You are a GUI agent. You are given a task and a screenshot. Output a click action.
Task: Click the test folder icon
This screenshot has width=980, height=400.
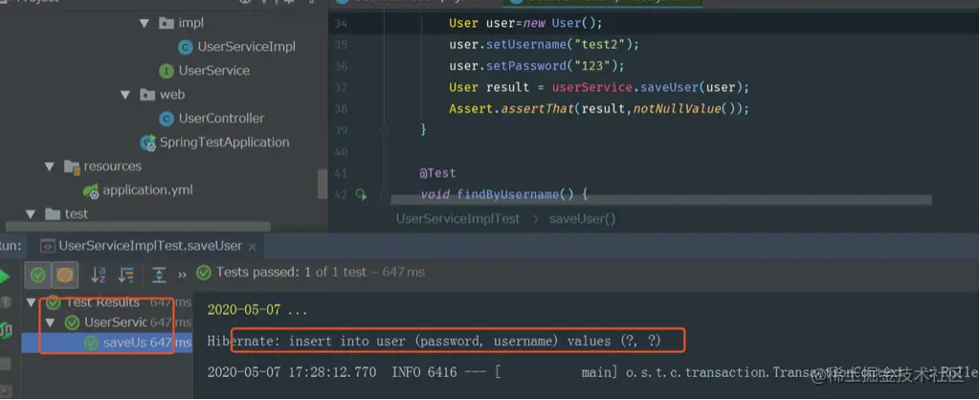tap(53, 214)
